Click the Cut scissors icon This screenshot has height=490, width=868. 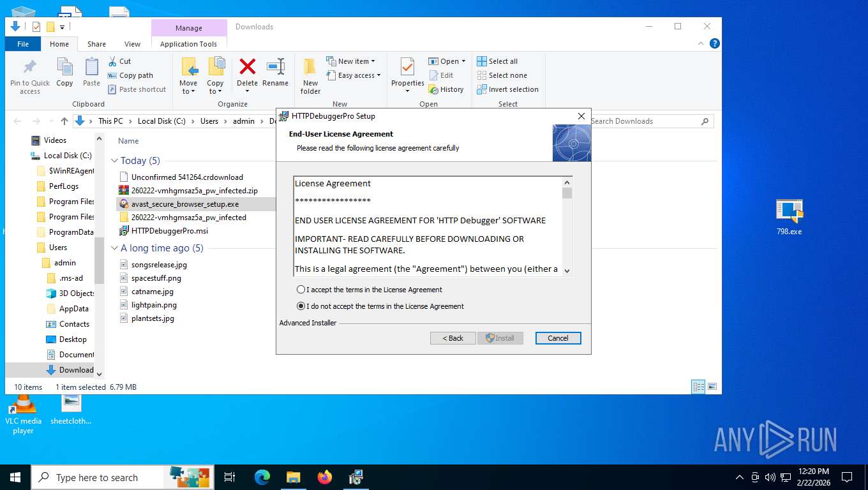(x=112, y=61)
